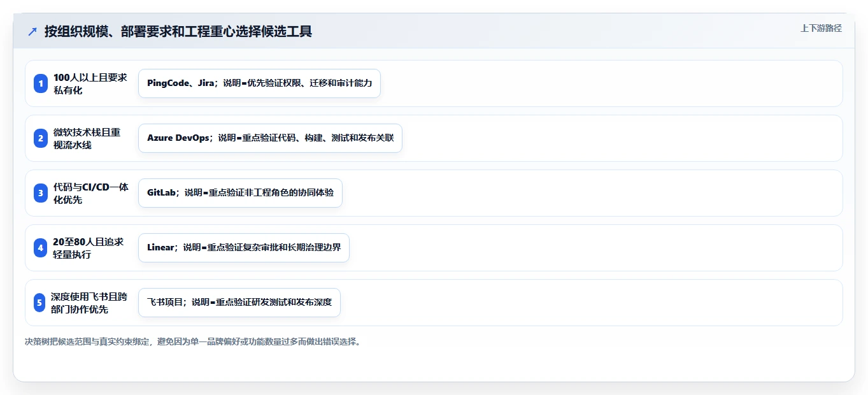The width and height of the screenshot is (868, 395).
Task: Select the condition 100人以上且要求私有化
Action: tap(90, 83)
